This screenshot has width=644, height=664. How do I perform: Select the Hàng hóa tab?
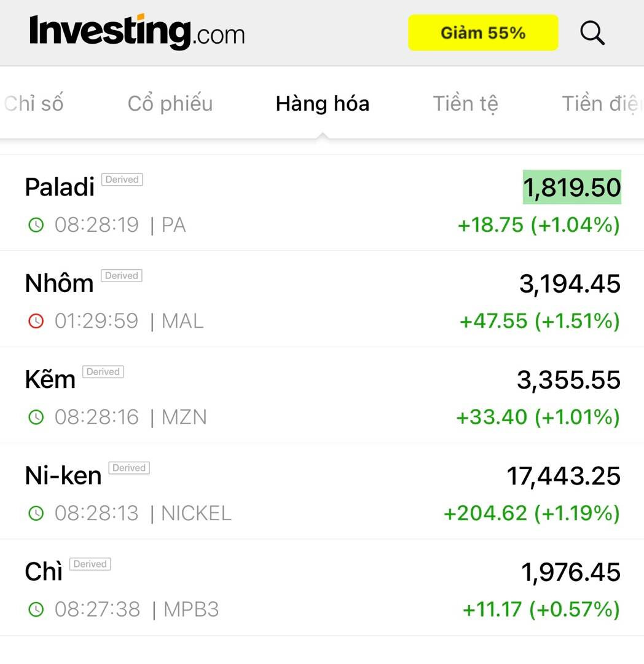tap(323, 103)
